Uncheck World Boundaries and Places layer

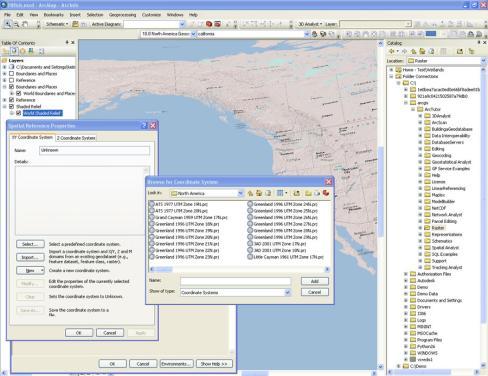[x=19, y=93]
